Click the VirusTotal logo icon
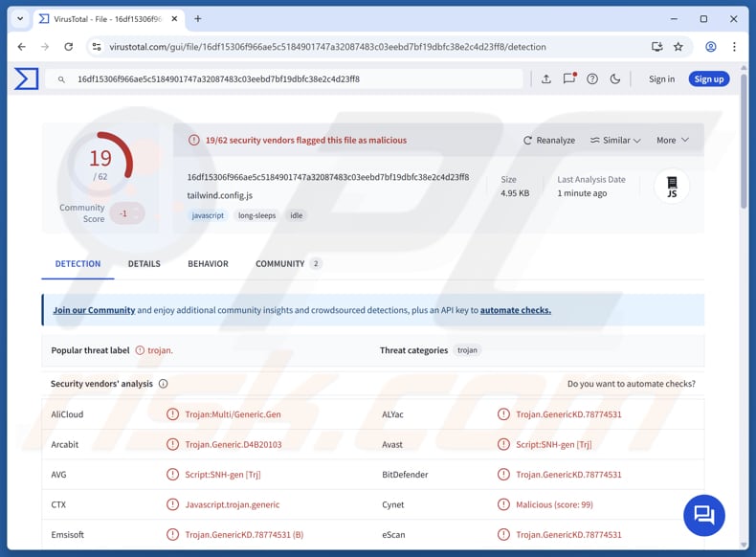 [x=27, y=79]
